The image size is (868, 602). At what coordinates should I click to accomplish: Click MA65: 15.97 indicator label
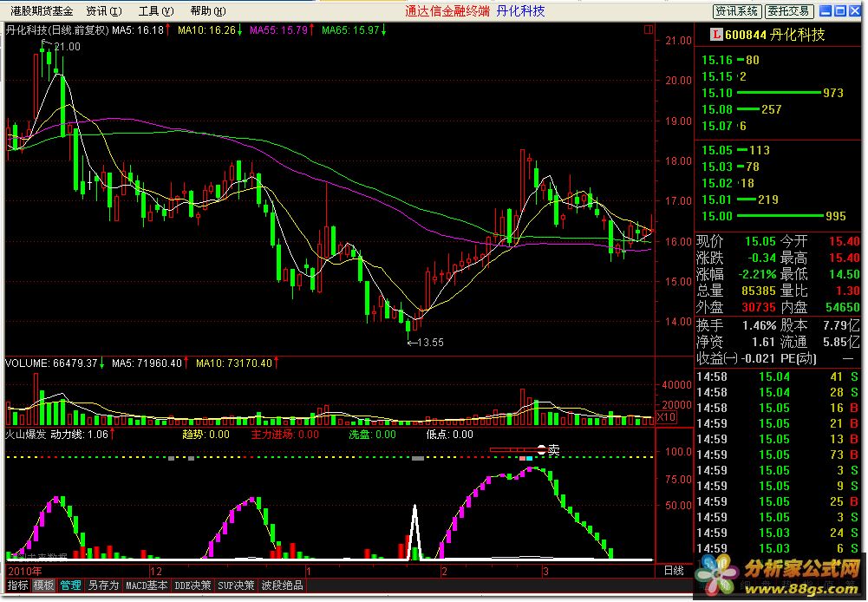click(350, 29)
